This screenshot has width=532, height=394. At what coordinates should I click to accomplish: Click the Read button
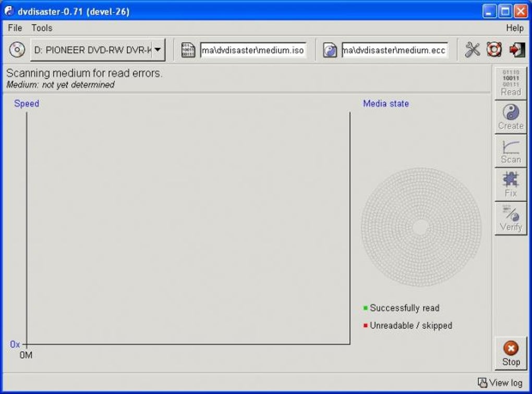click(511, 83)
